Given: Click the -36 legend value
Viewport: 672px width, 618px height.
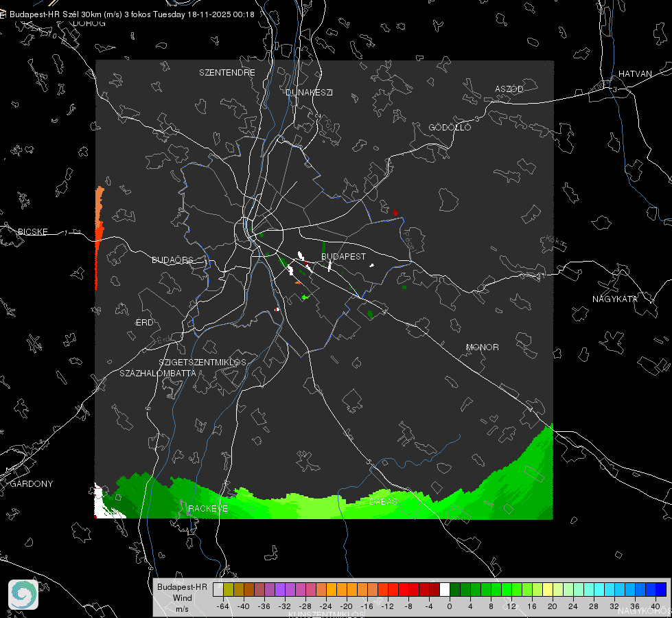Looking at the screenshot, I should 264,606.
